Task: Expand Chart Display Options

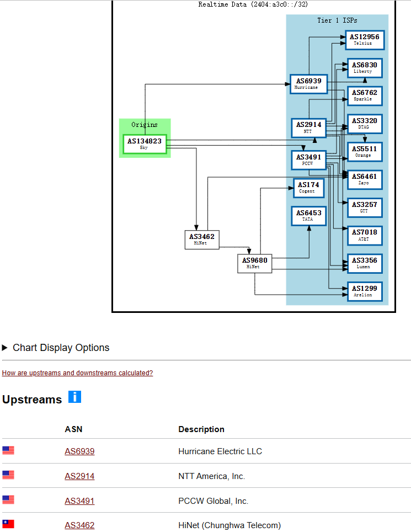Action: click(56, 348)
